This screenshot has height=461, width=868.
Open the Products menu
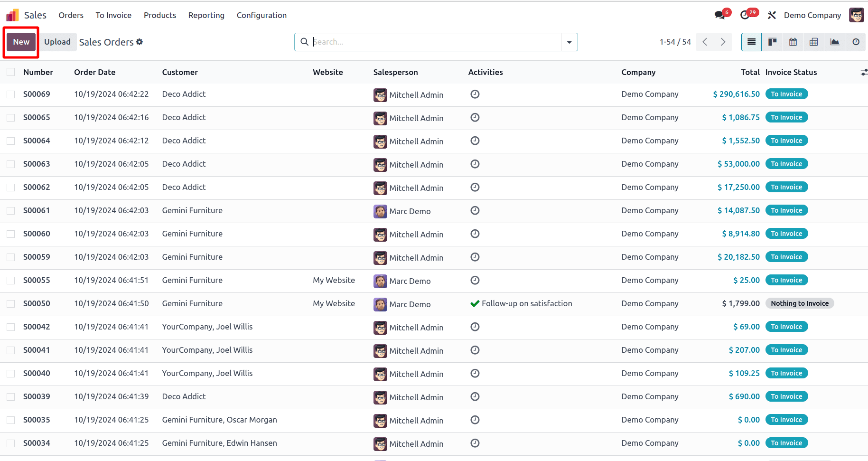(160, 15)
